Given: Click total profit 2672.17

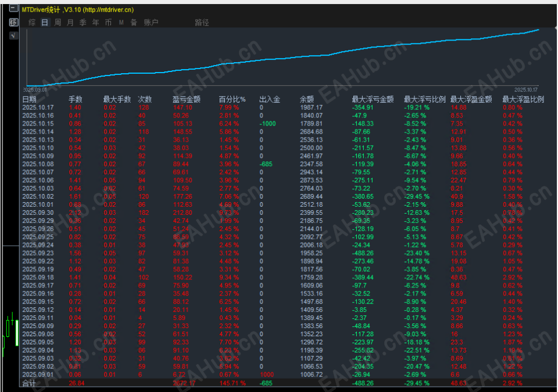Looking at the screenshot, I should point(184,383).
